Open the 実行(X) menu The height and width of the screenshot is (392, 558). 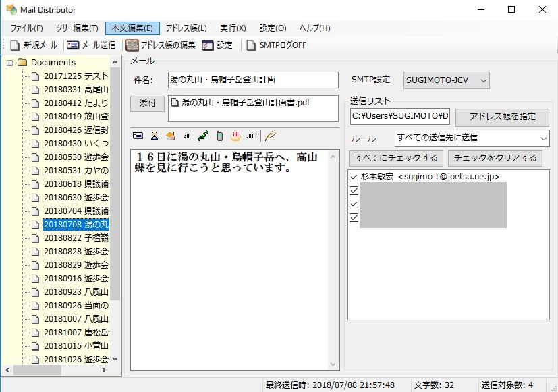(233, 28)
